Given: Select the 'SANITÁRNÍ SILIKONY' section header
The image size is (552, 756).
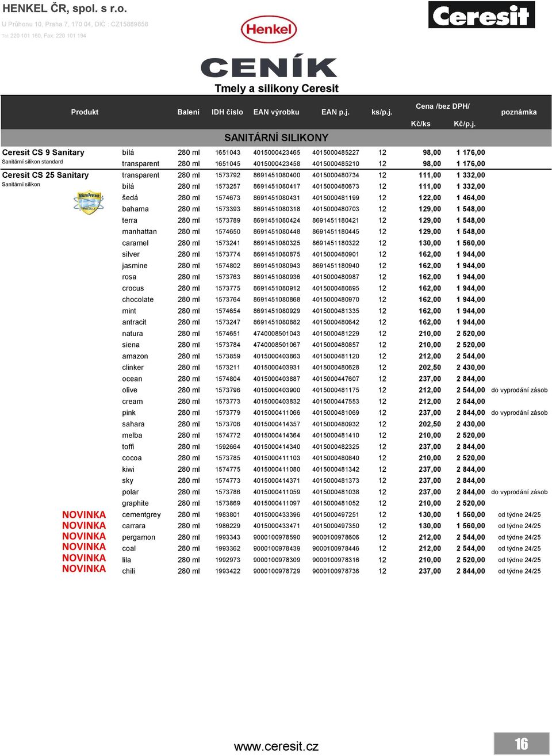Looking at the screenshot, I should coord(276,138).
